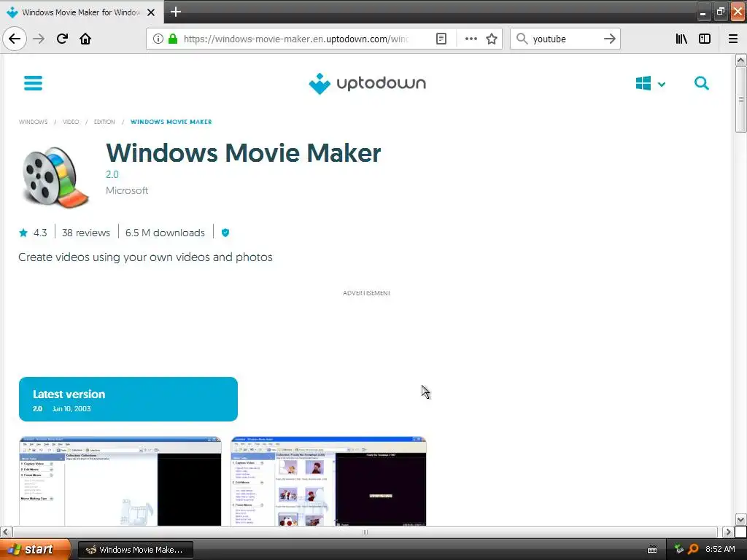Open the Uptodown site hamburger menu
The height and width of the screenshot is (560, 747).
click(x=33, y=83)
